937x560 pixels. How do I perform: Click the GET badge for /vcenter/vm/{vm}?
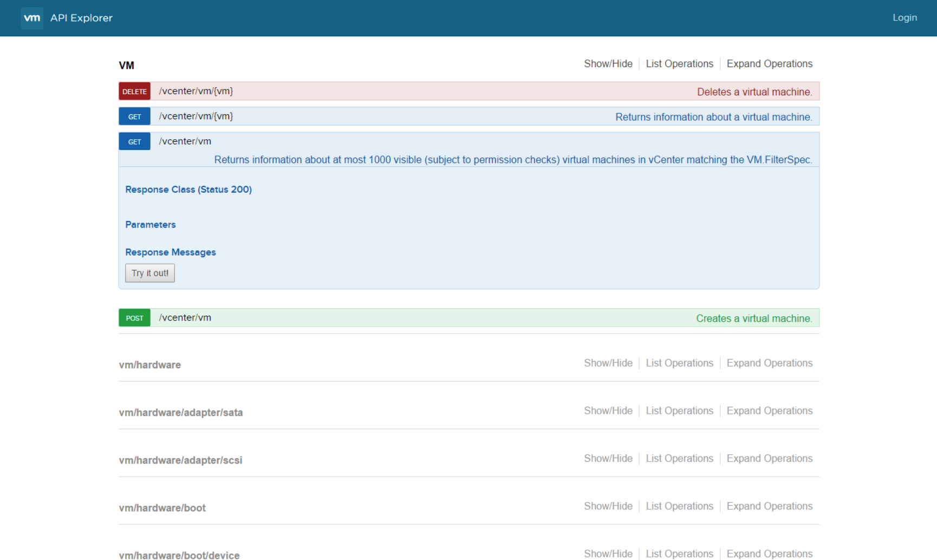[x=134, y=116]
